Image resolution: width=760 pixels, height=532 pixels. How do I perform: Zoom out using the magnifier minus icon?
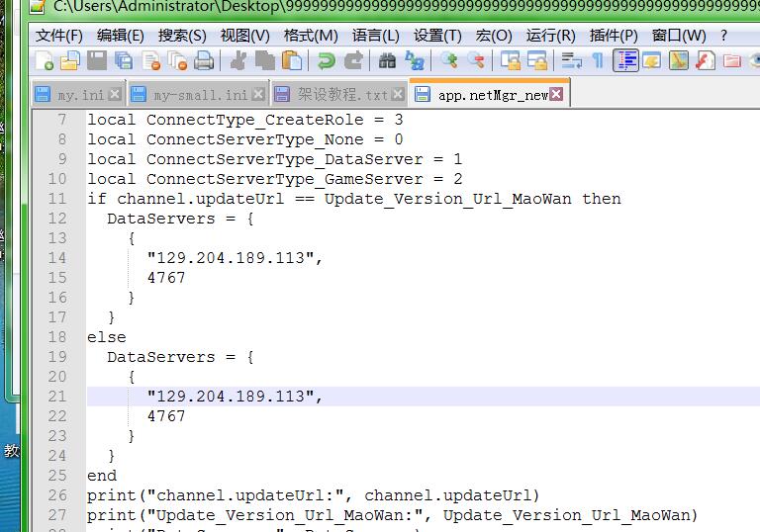click(476, 61)
